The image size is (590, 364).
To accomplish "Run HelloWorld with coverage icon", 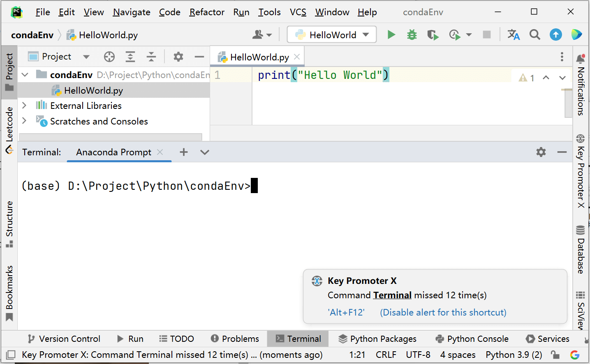I will coord(433,35).
